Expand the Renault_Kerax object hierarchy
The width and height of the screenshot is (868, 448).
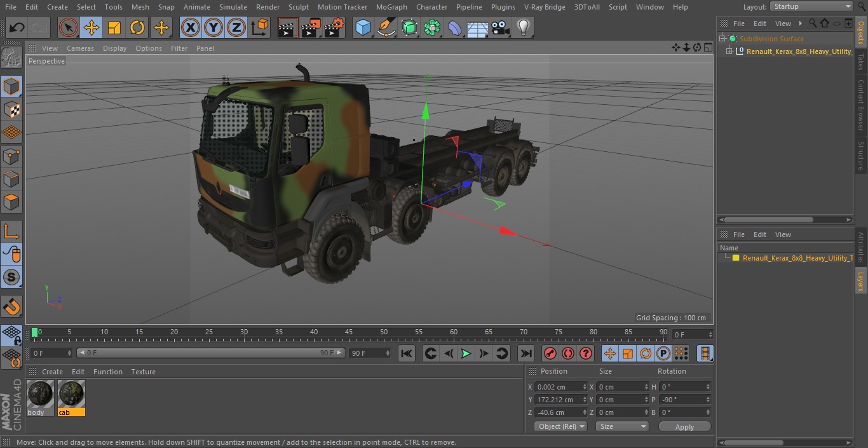[x=729, y=51]
